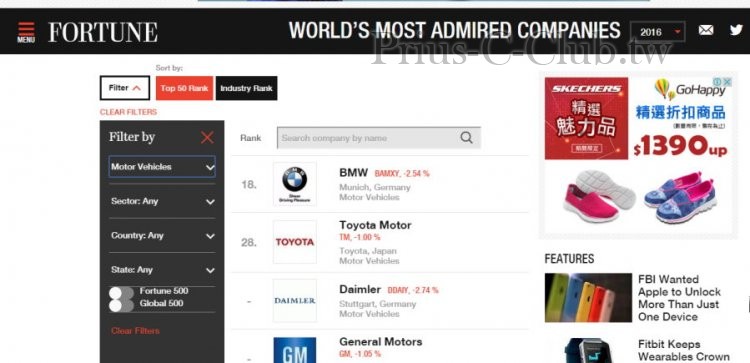Click the FORTUNE logo
This screenshot has width=750, height=363.
(103, 33)
